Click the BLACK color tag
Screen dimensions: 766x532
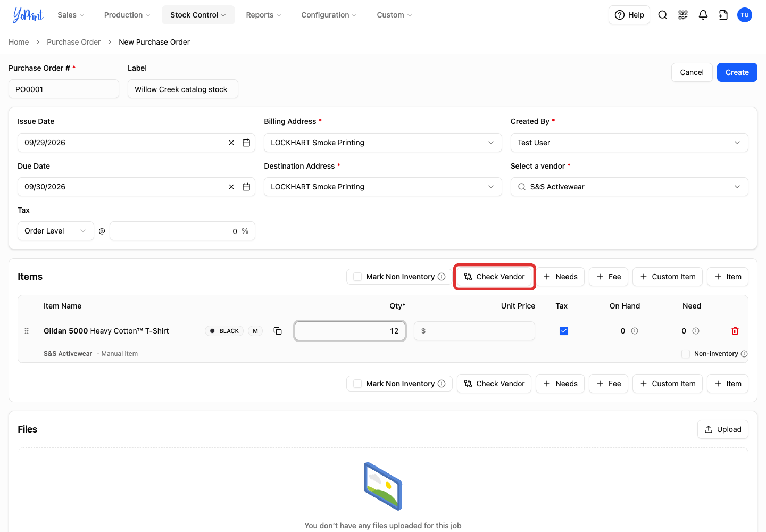tap(224, 331)
